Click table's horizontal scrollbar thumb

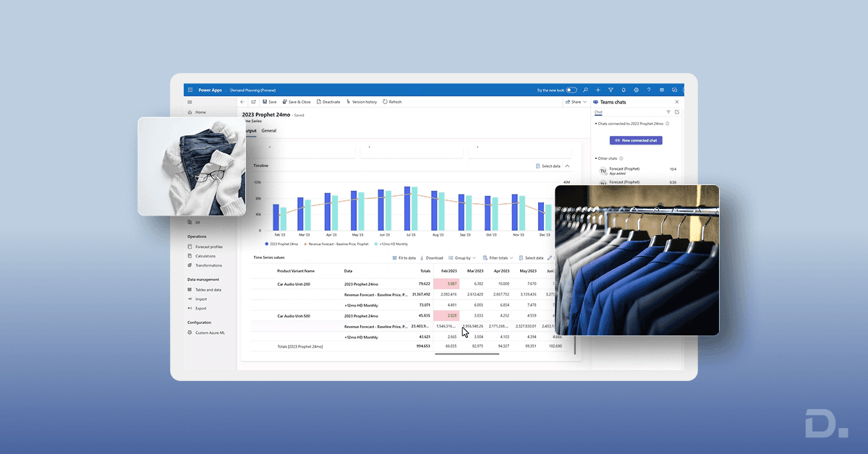467,354
